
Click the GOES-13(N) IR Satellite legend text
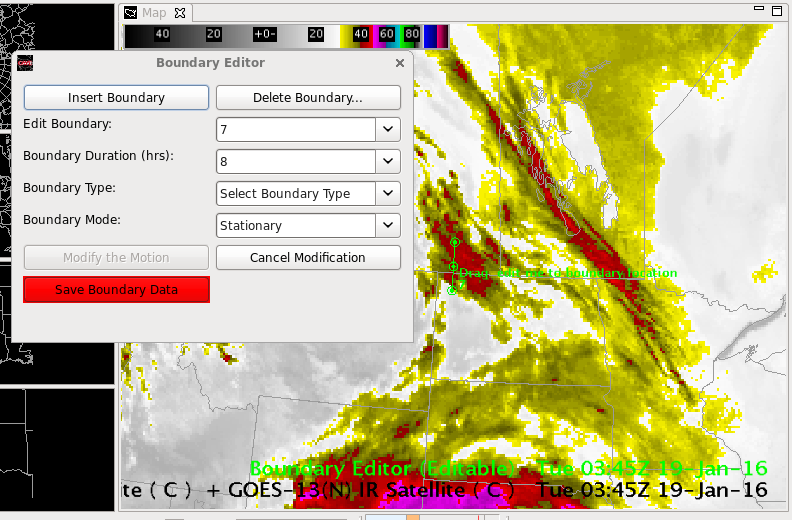[x=371, y=490]
